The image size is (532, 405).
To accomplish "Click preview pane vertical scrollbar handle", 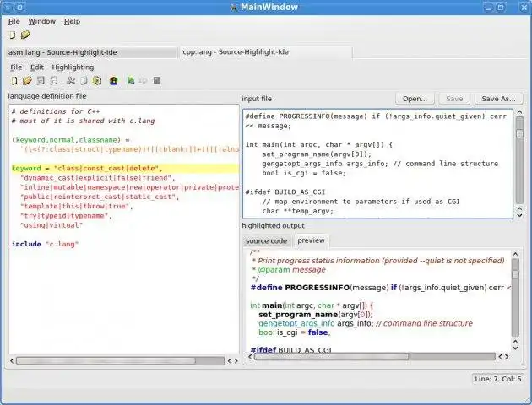I will [515, 274].
